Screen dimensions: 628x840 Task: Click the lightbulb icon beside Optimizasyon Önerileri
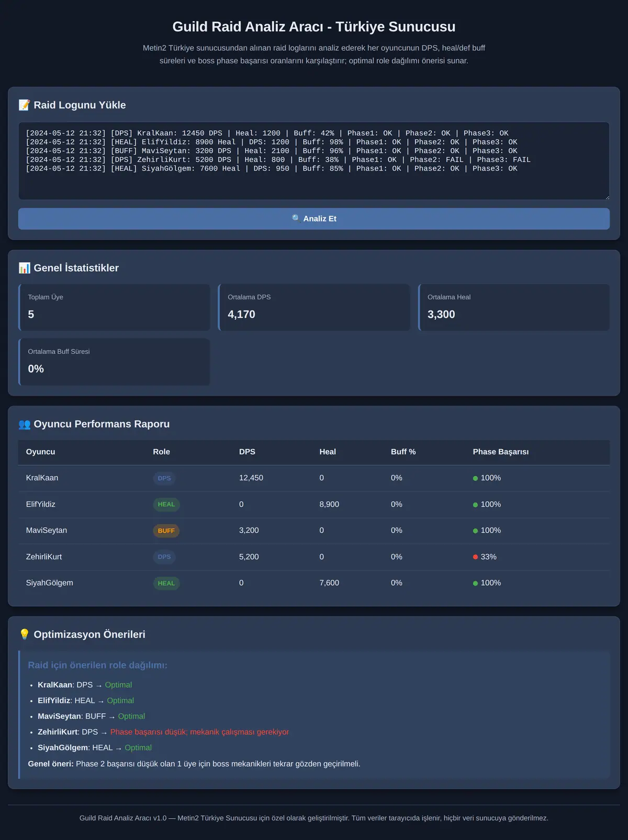(x=24, y=634)
